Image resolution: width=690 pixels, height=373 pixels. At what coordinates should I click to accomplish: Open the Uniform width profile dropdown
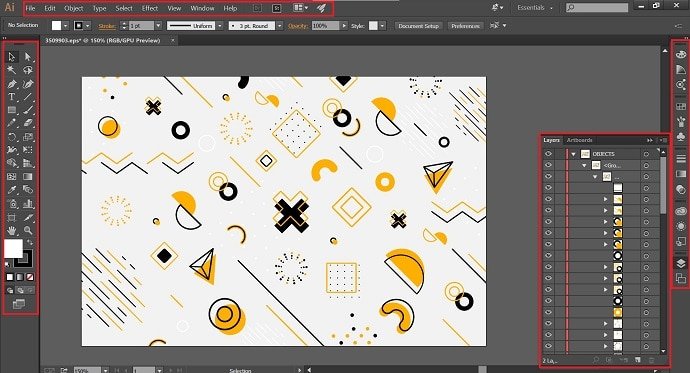220,26
